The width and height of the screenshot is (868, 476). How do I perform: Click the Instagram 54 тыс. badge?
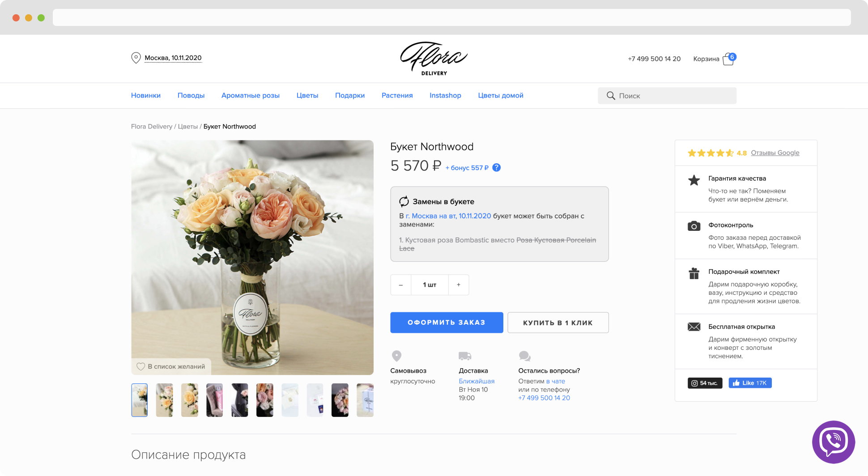click(705, 383)
